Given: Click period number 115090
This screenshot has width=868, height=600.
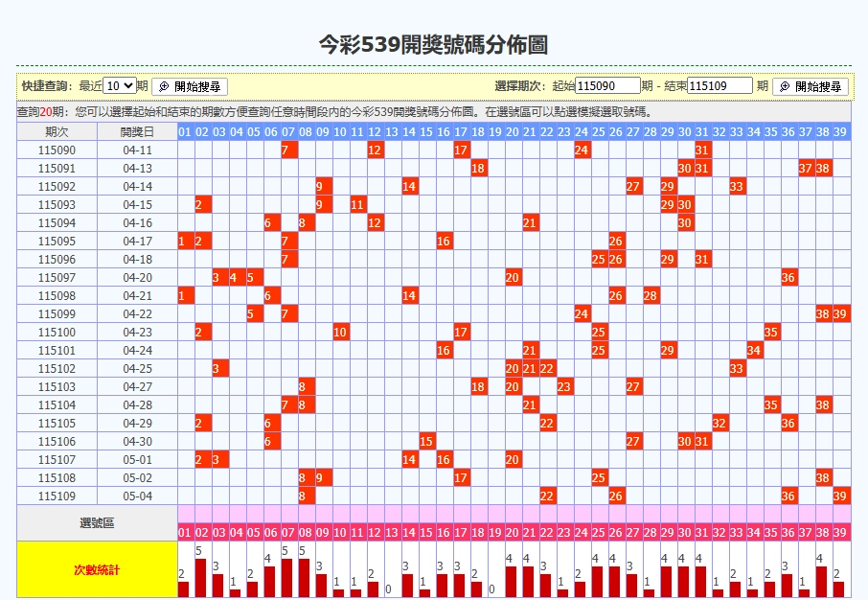Looking at the screenshot, I should (x=57, y=150).
